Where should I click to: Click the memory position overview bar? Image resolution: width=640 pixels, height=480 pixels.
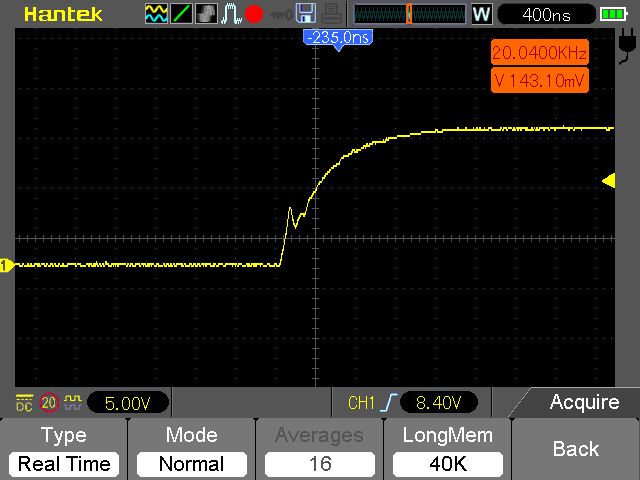pyautogui.click(x=409, y=14)
